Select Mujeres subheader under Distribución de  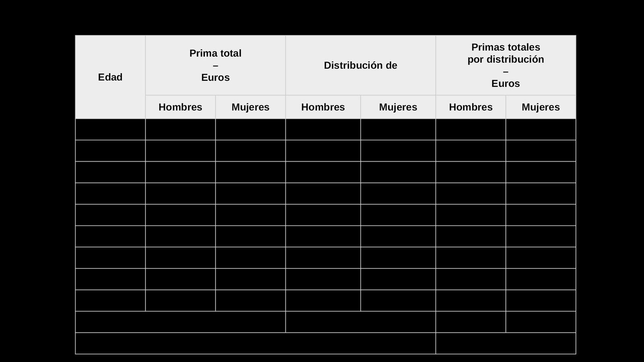[398, 107]
